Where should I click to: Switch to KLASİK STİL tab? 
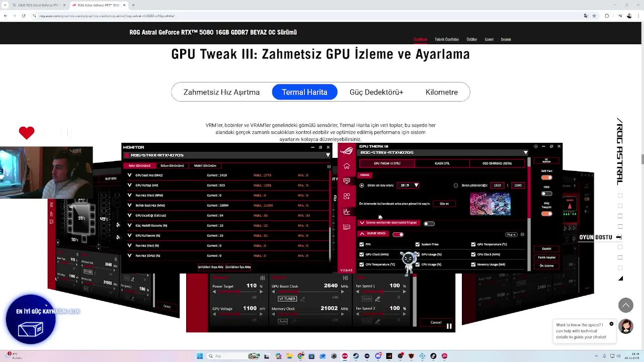(x=442, y=163)
